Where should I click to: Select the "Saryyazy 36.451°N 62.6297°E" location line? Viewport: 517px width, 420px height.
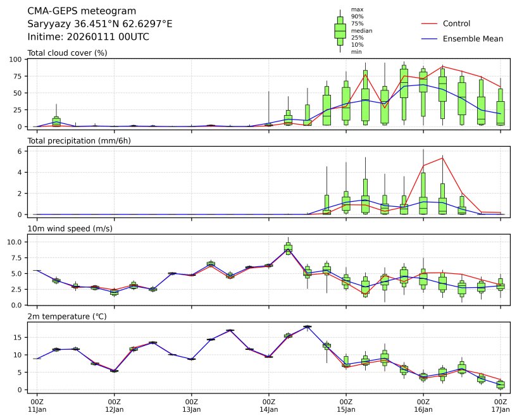[99, 24]
